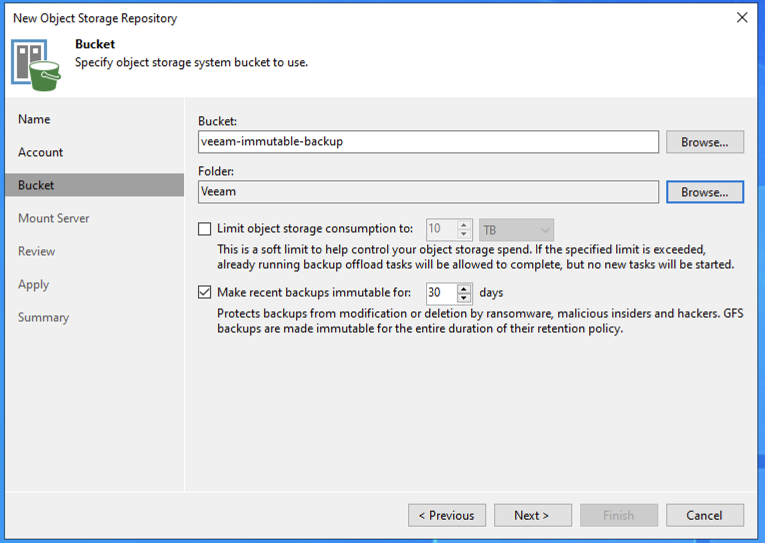Cancel the repository wizard

(704, 515)
